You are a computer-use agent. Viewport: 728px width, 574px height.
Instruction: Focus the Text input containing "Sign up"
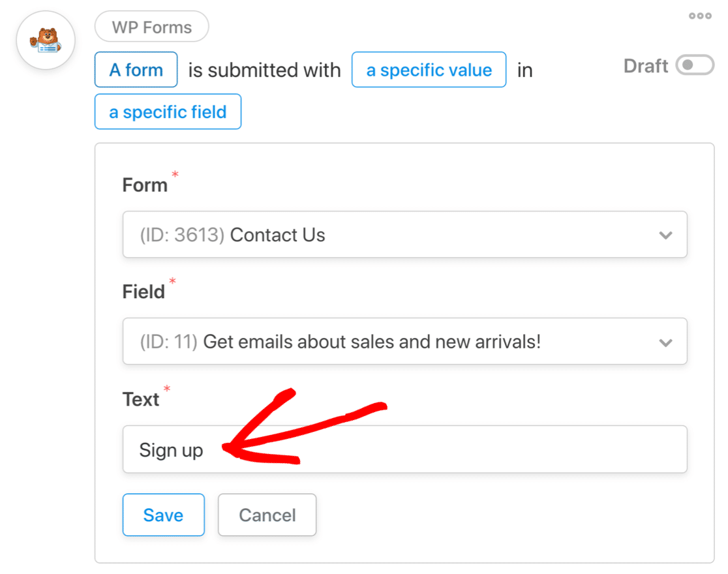point(404,449)
